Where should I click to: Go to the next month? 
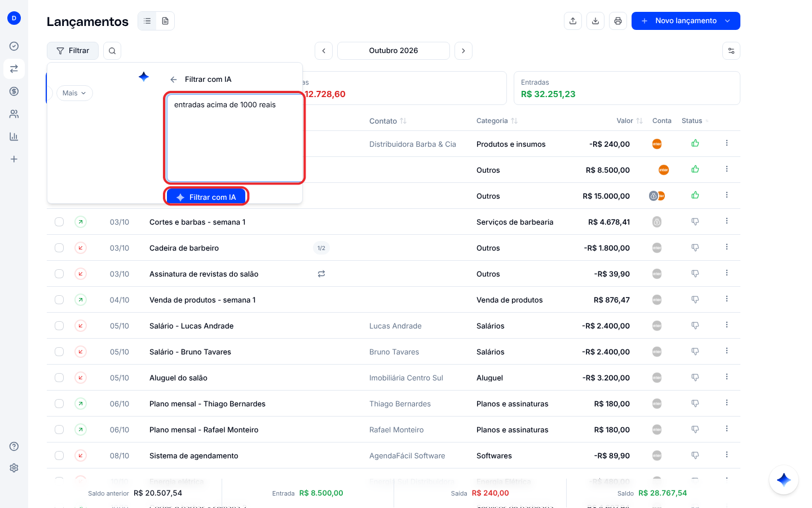(x=464, y=51)
